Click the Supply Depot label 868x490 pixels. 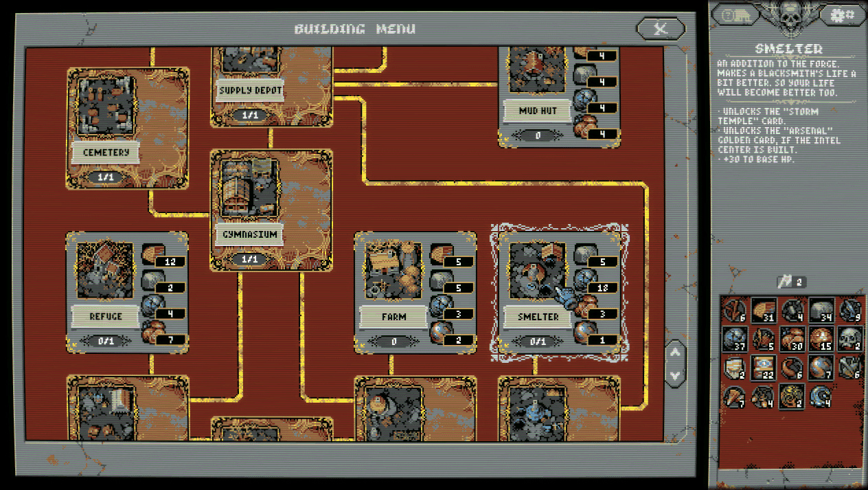tap(250, 90)
